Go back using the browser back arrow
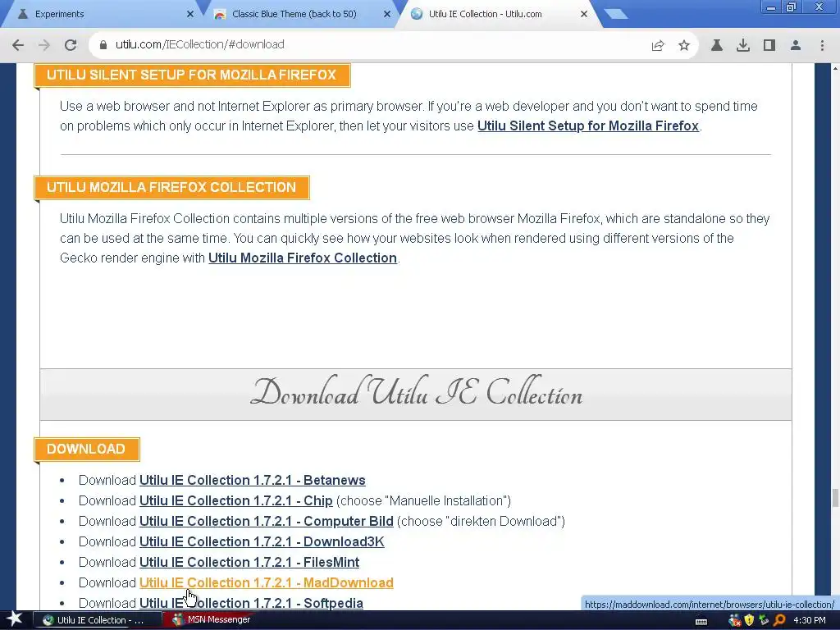Viewport: 840px width, 630px height. [x=18, y=45]
